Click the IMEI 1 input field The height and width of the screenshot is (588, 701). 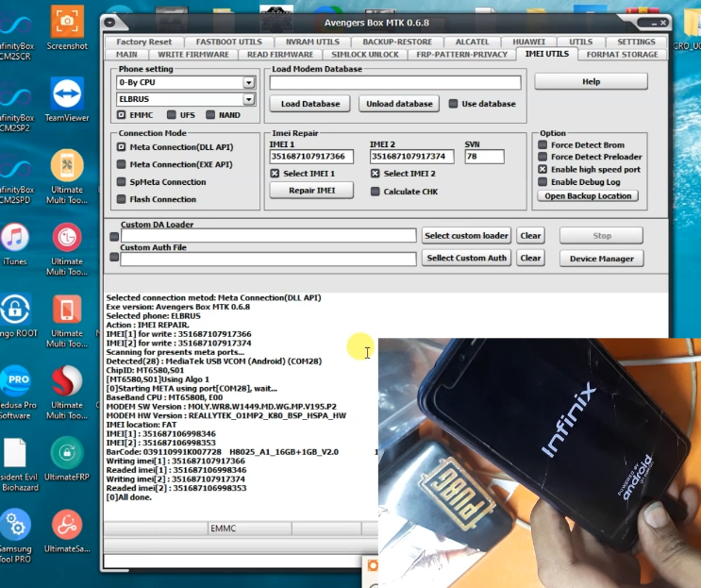(x=311, y=157)
